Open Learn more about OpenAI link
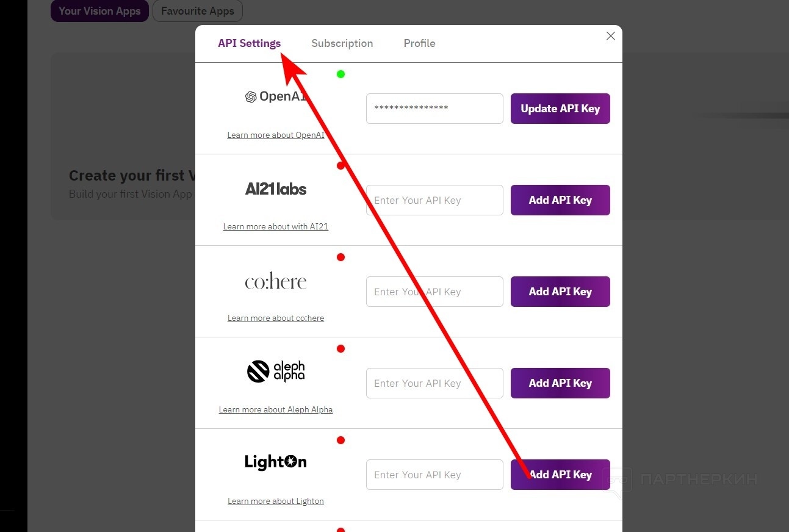The width and height of the screenshot is (789, 532). pos(276,135)
